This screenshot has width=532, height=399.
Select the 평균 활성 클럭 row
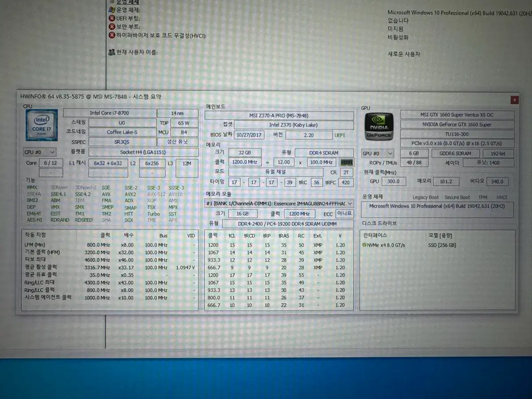(110, 268)
